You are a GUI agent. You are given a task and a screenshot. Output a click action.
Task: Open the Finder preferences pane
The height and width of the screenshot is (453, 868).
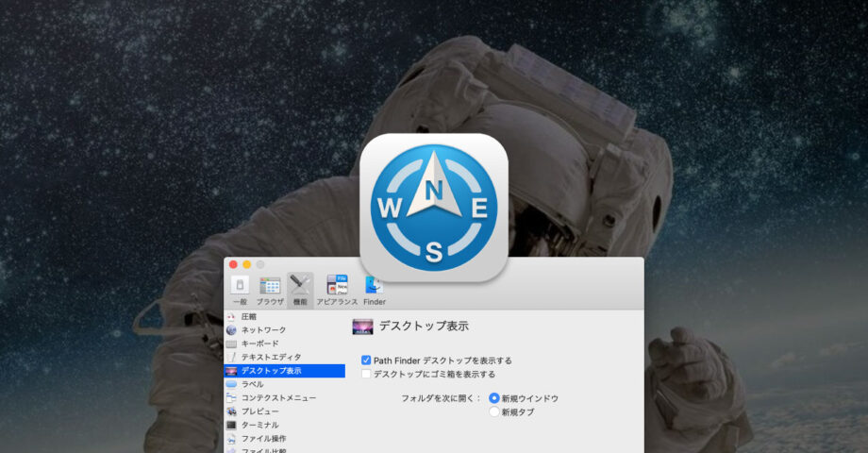375,290
